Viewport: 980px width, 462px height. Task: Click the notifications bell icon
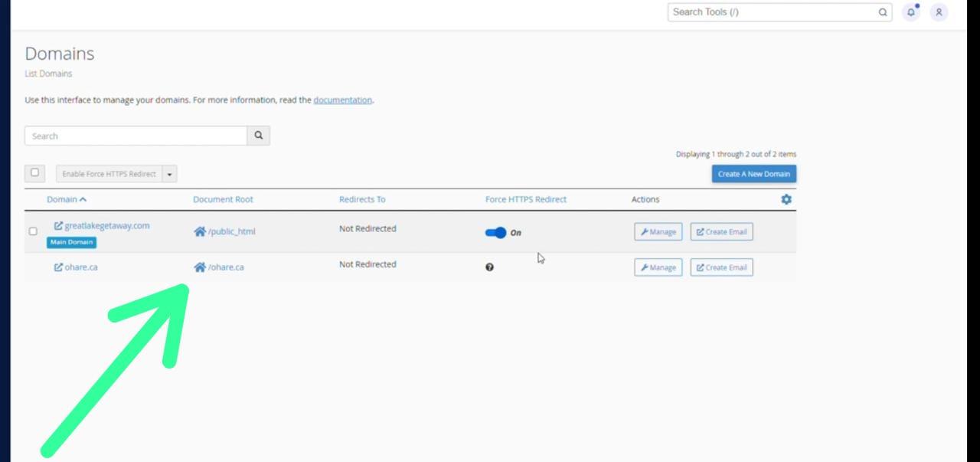point(911,12)
